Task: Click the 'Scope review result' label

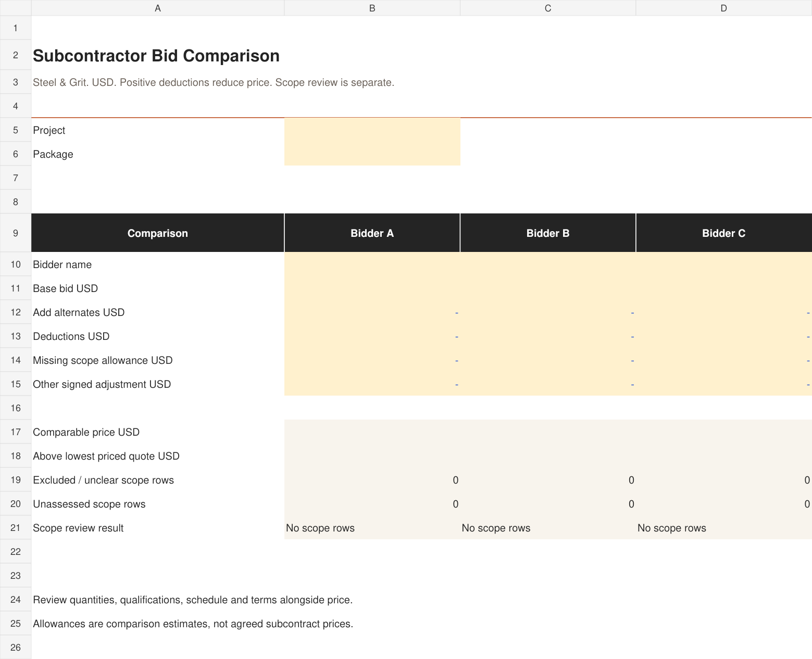Action: tap(78, 528)
